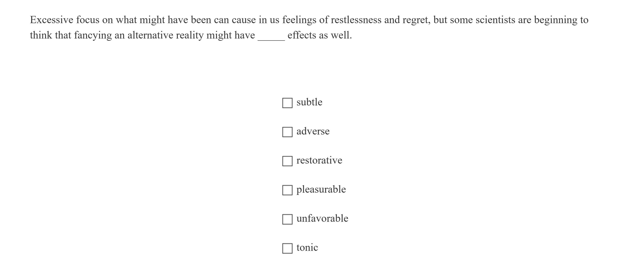This screenshot has height=260, width=644.
Task: Click the word 'Excessive' in the question
Action: click(x=52, y=20)
